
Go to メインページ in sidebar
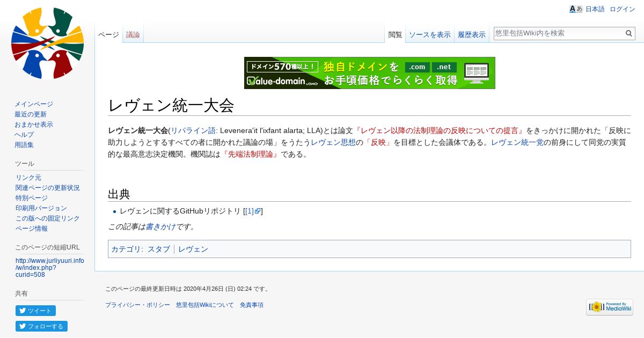coord(34,104)
